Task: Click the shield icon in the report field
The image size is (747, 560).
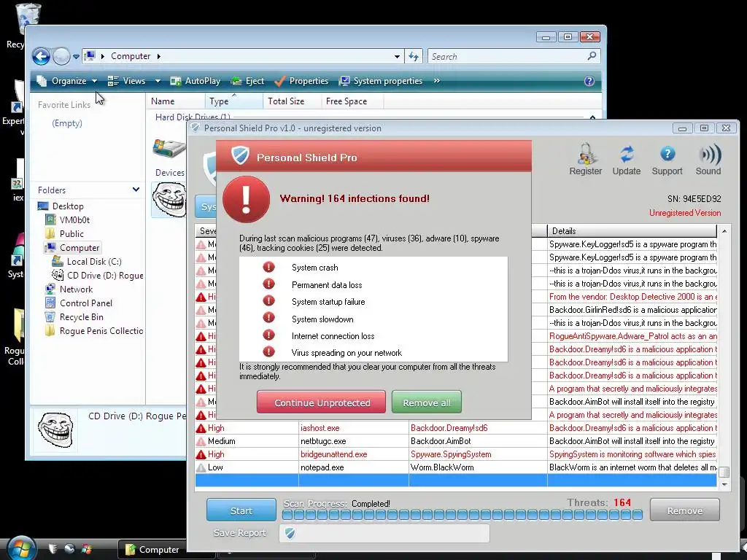Action: click(x=290, y=533)
